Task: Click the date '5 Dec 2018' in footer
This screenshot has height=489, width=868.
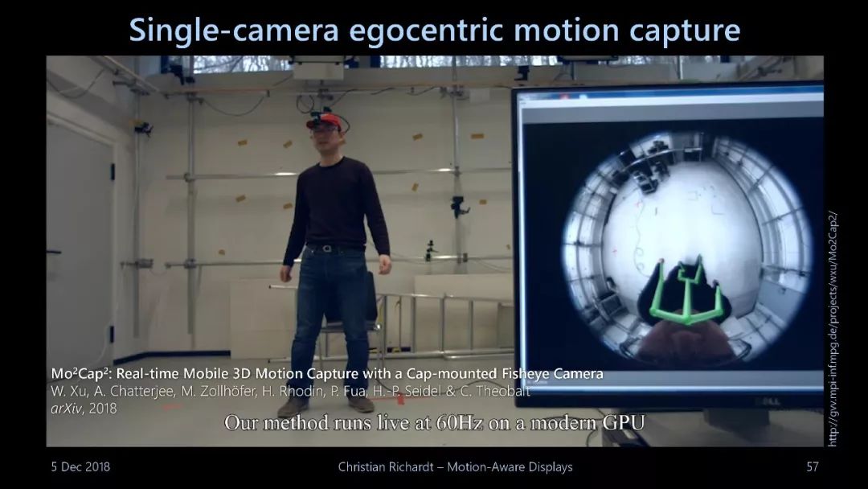Action: 80,466
